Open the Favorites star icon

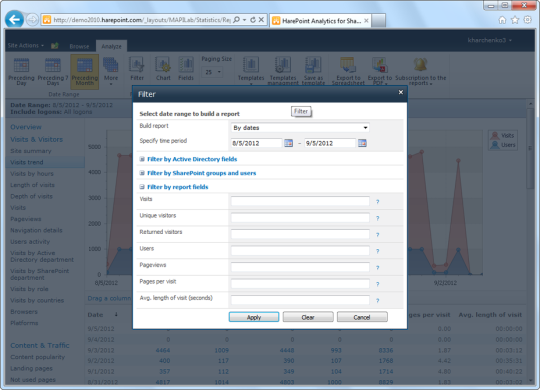pyautogui.click(x=515, y=20)
